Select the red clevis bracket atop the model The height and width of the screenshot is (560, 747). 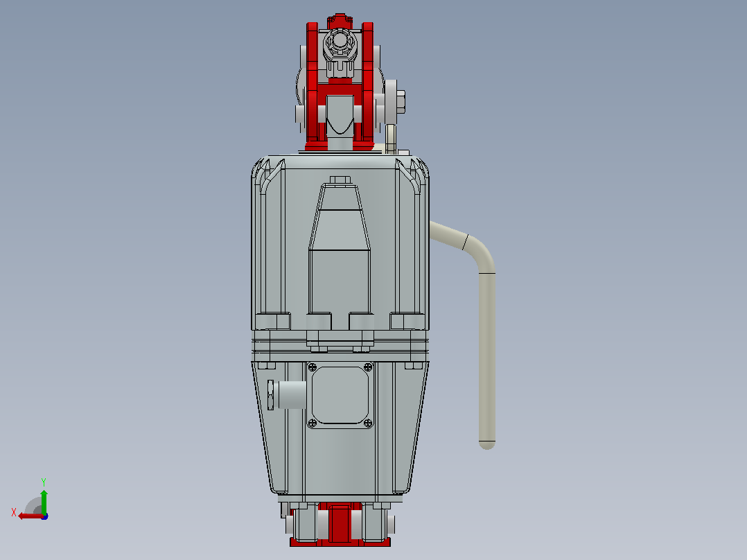click(340, 83)
